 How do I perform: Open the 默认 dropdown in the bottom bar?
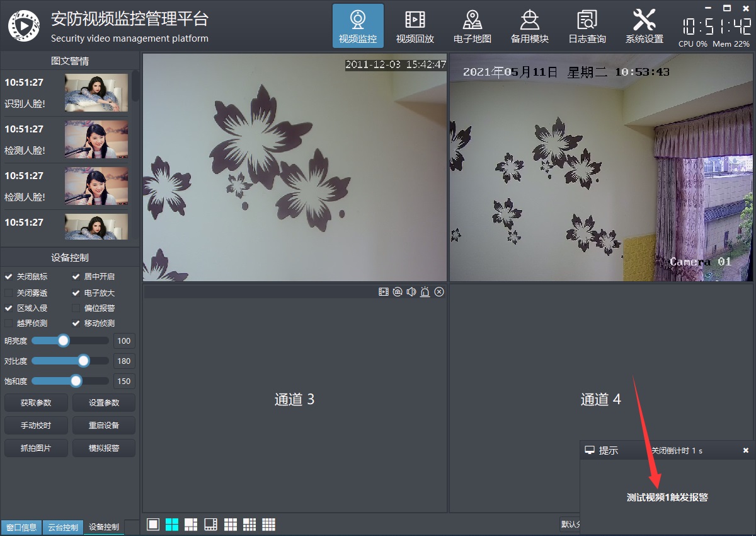[569, 524]
